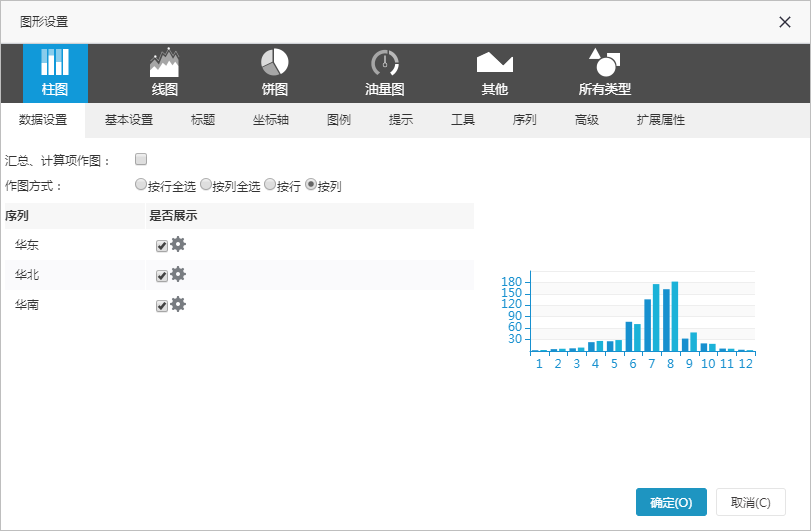Switch to 扩展属性 tab

660,120
